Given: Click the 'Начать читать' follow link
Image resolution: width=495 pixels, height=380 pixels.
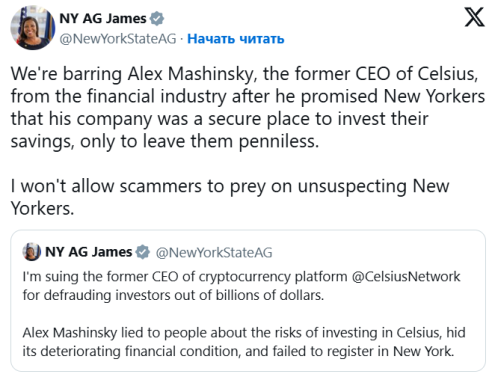Looking at the screenshot, I should 236,39.
